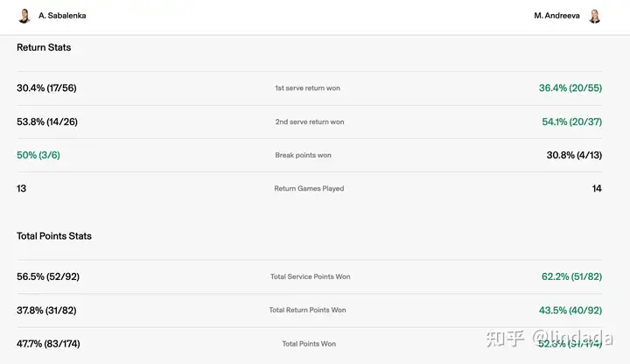Select the Total Points Stats heading
The width and height of the screenshot is (630, 364).
[x=54, y=236]
